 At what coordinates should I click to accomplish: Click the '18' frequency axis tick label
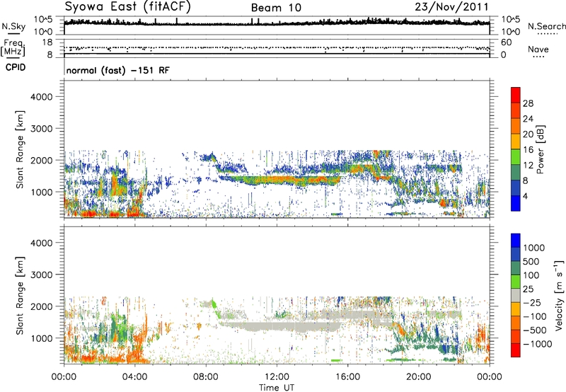47,42
